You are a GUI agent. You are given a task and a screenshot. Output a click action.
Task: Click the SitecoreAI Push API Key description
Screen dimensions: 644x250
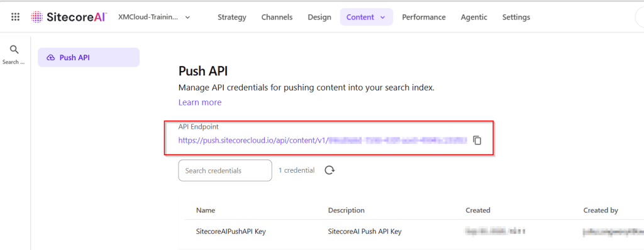click(365, 232)
